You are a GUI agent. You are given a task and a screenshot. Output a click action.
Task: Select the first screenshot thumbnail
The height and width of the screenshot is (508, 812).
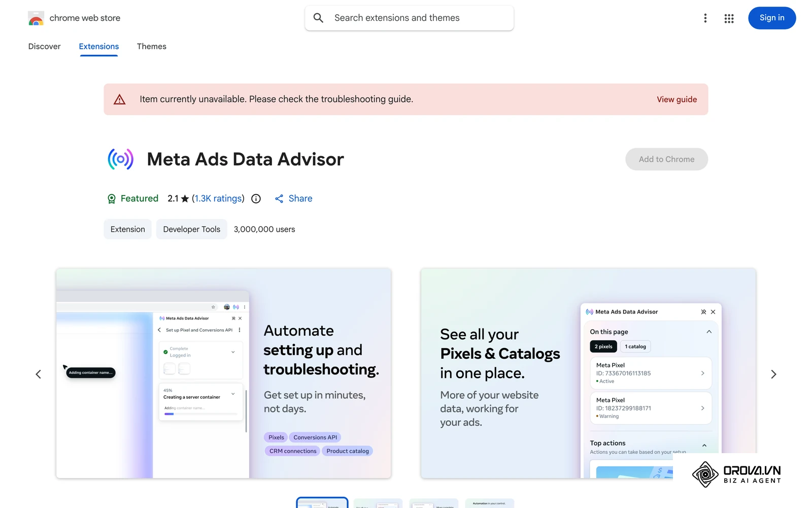click(322, 503)
